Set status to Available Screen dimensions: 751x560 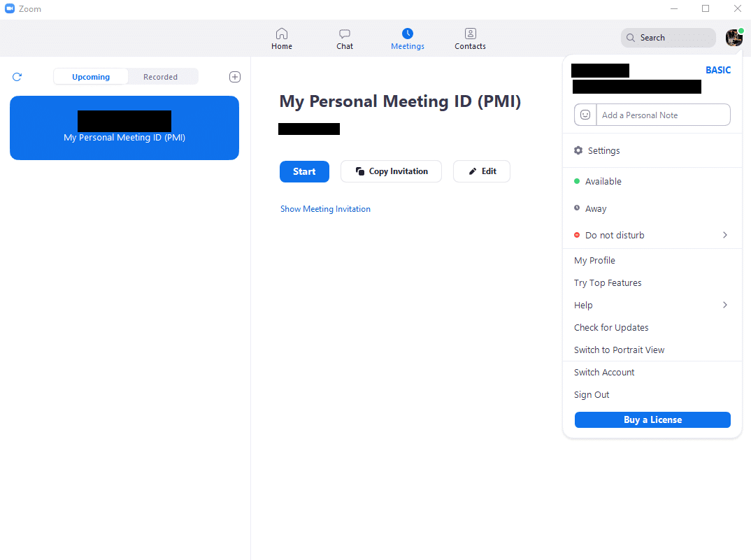(x=603, y=181)
